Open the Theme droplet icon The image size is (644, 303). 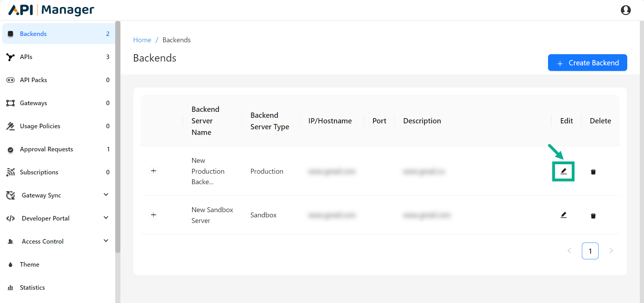click(x=10, y=265)
